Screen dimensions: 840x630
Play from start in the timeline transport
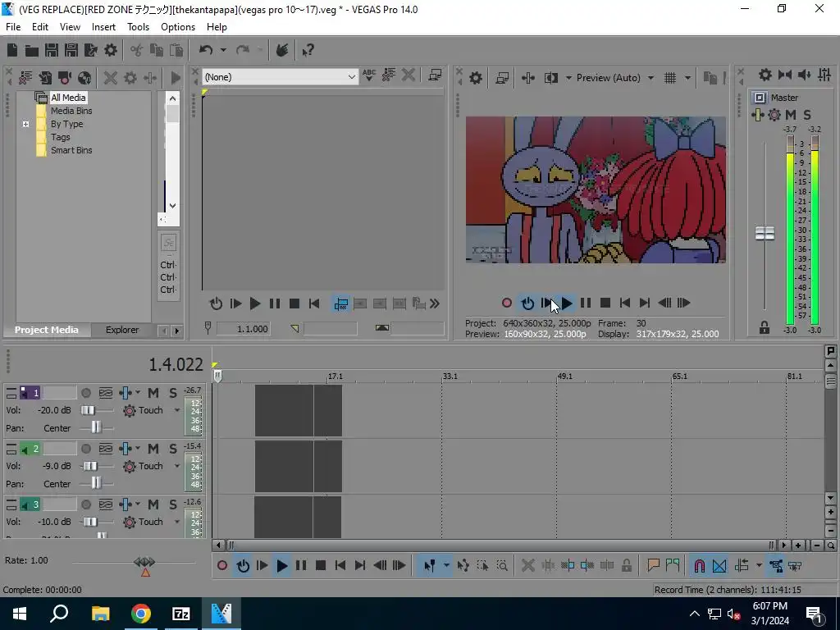[262, 566]
